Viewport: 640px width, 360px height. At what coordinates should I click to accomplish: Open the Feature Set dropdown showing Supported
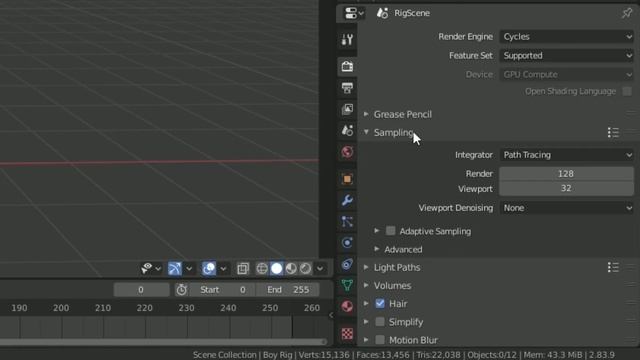[567, 56]
